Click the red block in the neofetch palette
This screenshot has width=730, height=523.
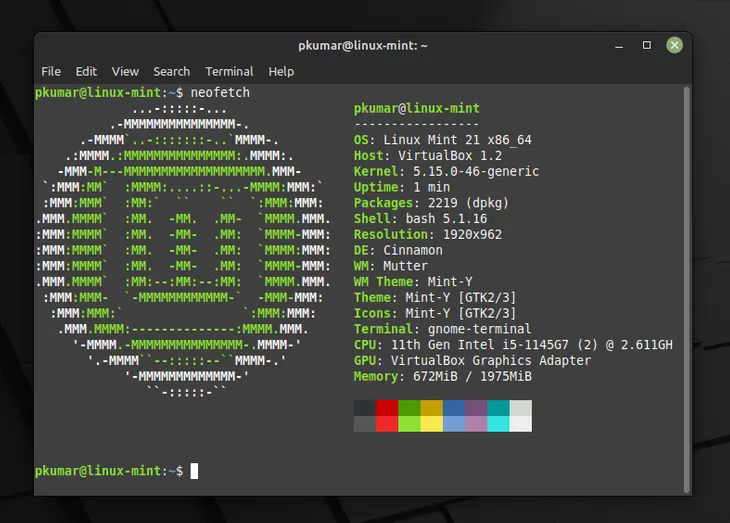[x=387, y=408]
